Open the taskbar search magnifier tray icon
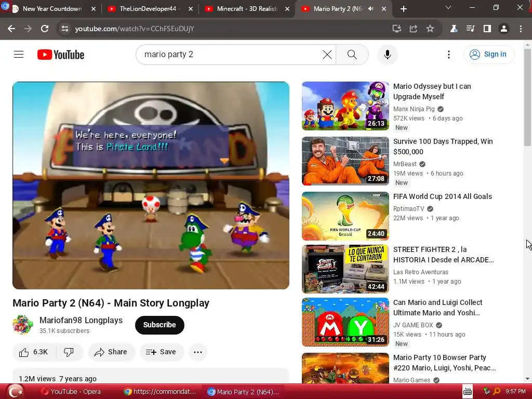 (x=497, y=391)
